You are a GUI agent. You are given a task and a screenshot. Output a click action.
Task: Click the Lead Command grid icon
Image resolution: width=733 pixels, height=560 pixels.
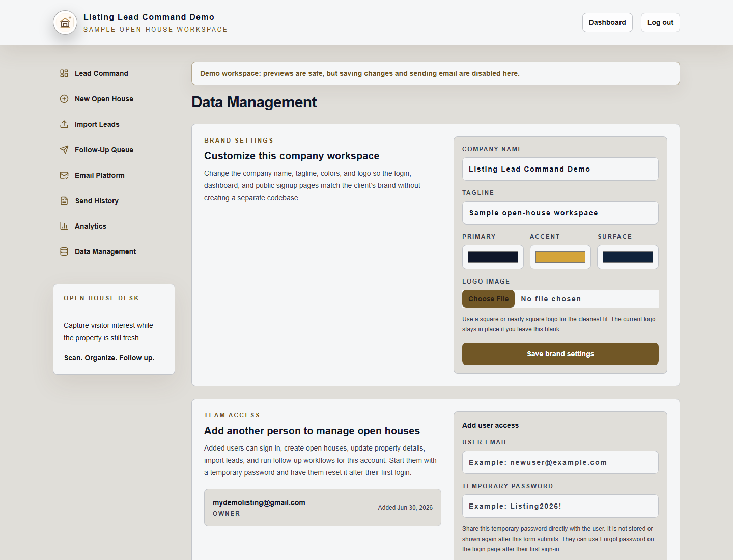(64, 73)
